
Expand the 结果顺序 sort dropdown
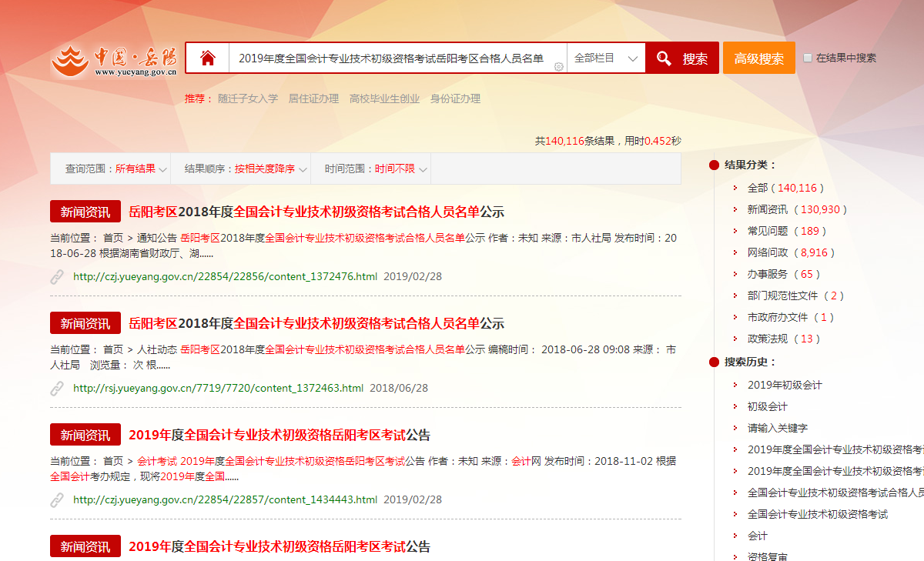click(246, 169)
